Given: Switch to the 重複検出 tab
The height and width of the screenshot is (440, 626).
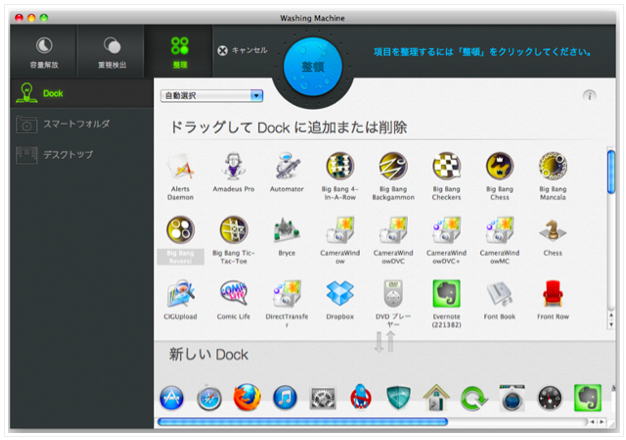Looking at the screenshot, I should 112,52.
